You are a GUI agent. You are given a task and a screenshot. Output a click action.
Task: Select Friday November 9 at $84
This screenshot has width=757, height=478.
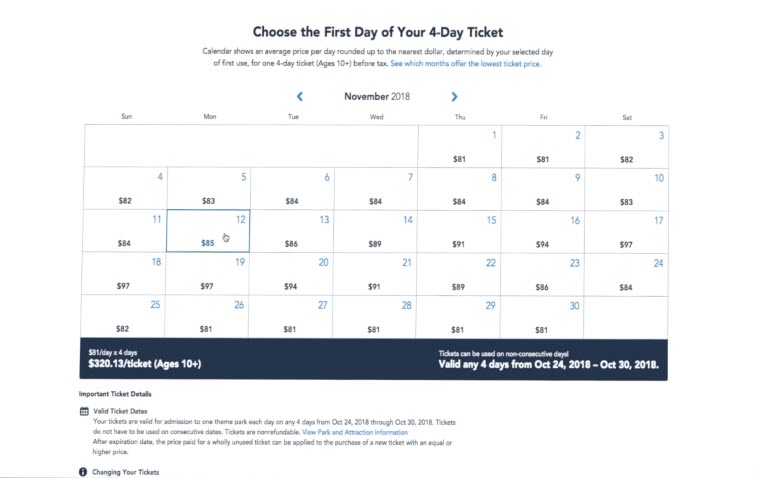[x=543, y=189]
